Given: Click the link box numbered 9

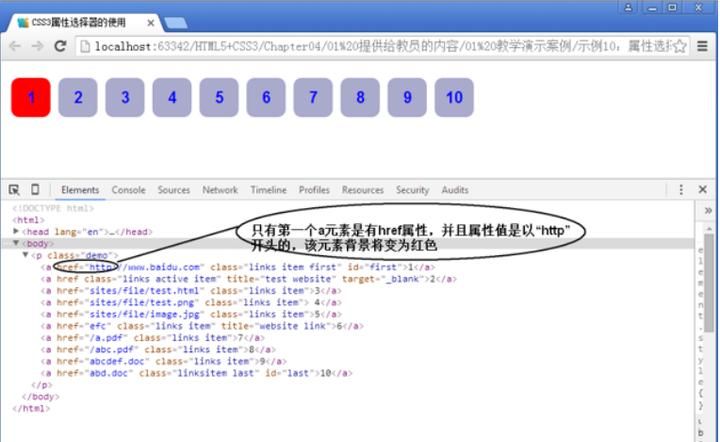Looking at the screenshot, I should pyautogui.click(x=407, y=97).
